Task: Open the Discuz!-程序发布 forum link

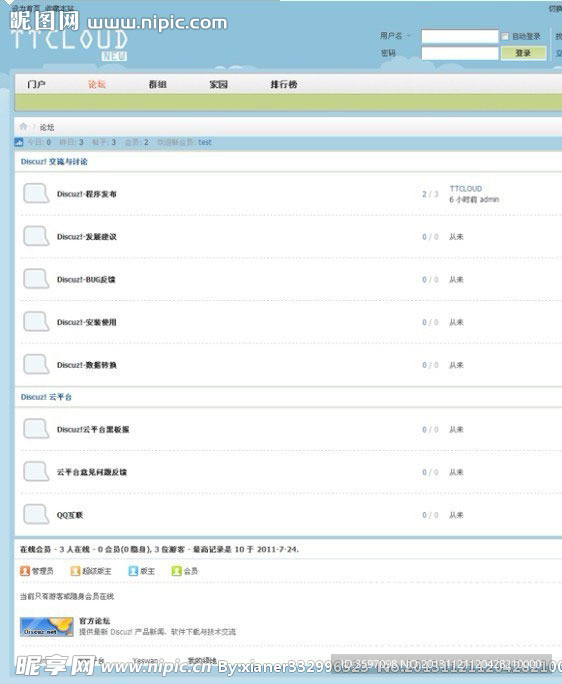Action: tap(87, 194)
